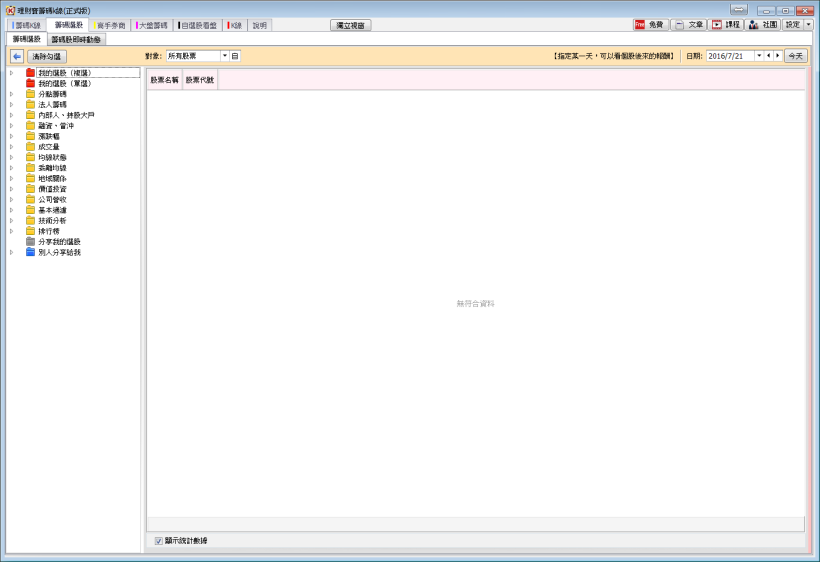The image size is (820, 562).
Task: Expand the 漲跌幅 tree node
Action: point(12,136)
